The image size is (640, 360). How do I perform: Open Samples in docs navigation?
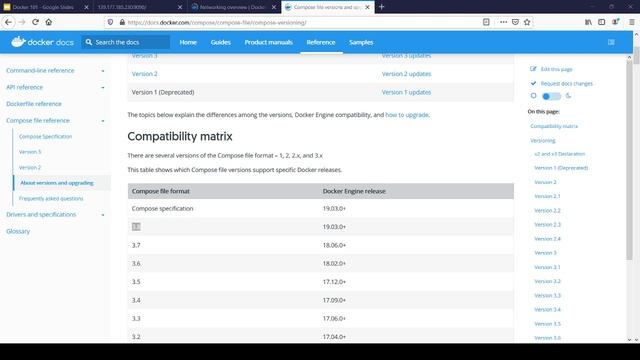(x=361, y=42)
